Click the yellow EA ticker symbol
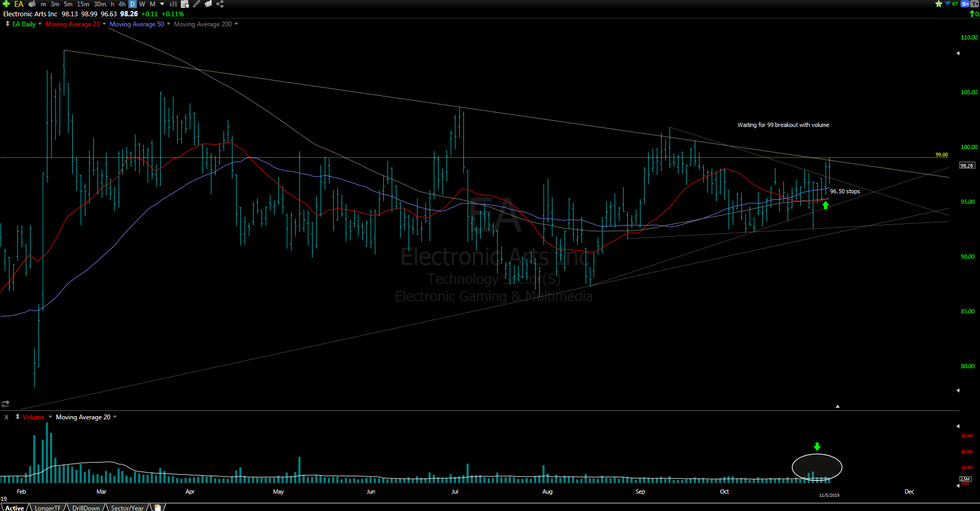Screen dimensions: 980x511 (x=18, y=4)
